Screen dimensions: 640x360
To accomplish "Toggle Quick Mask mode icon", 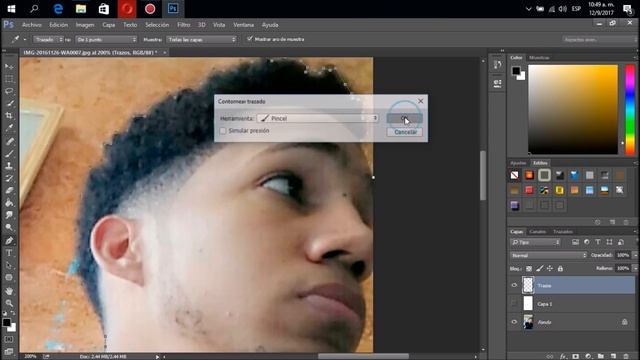I will 9,339.
